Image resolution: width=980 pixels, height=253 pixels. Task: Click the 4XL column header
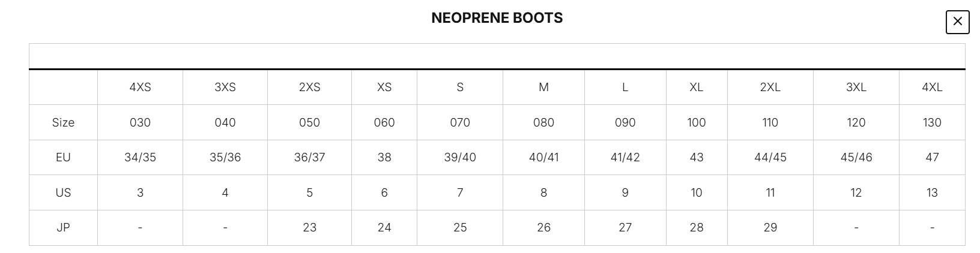coord(932,88)
